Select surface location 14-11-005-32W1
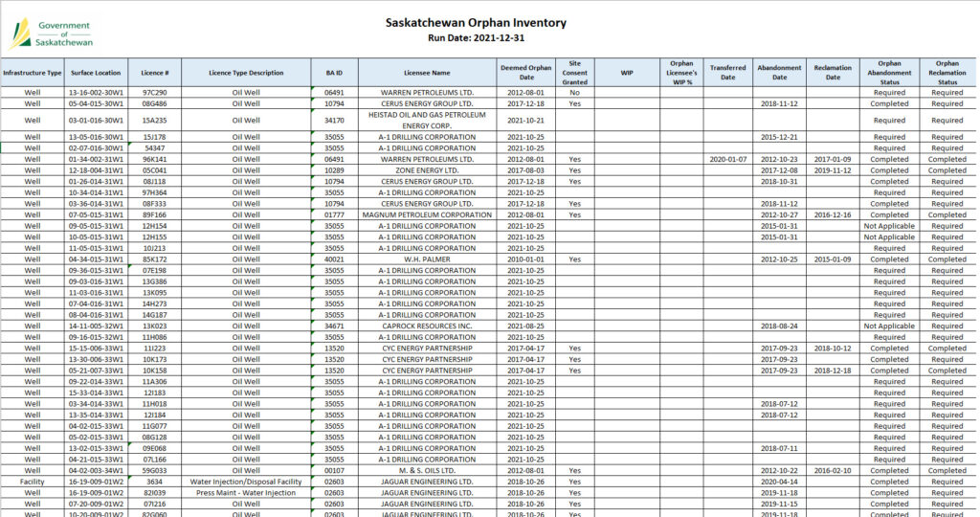The image size is (980, 517). tap(96, 326)
